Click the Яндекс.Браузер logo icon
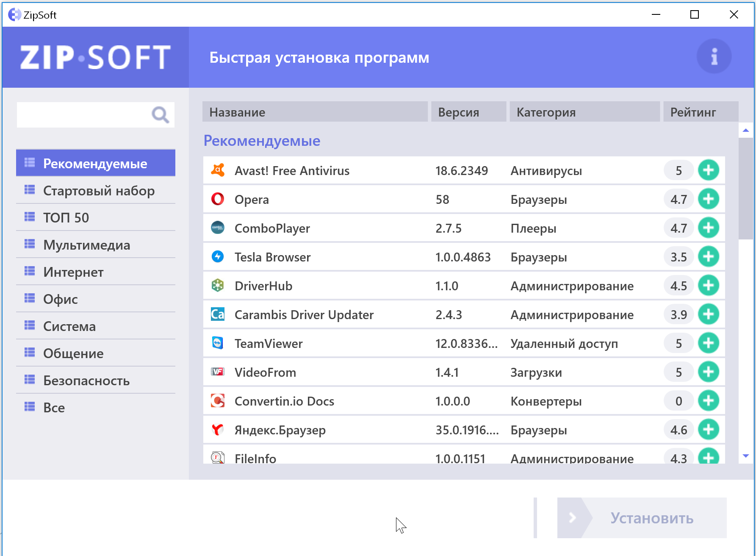This screenshot has width=756, height=556. pos(218,430)
